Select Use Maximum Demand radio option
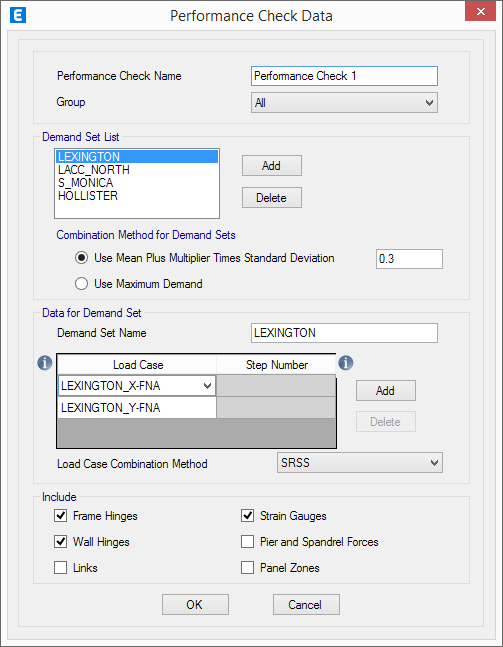 (81, 284)
